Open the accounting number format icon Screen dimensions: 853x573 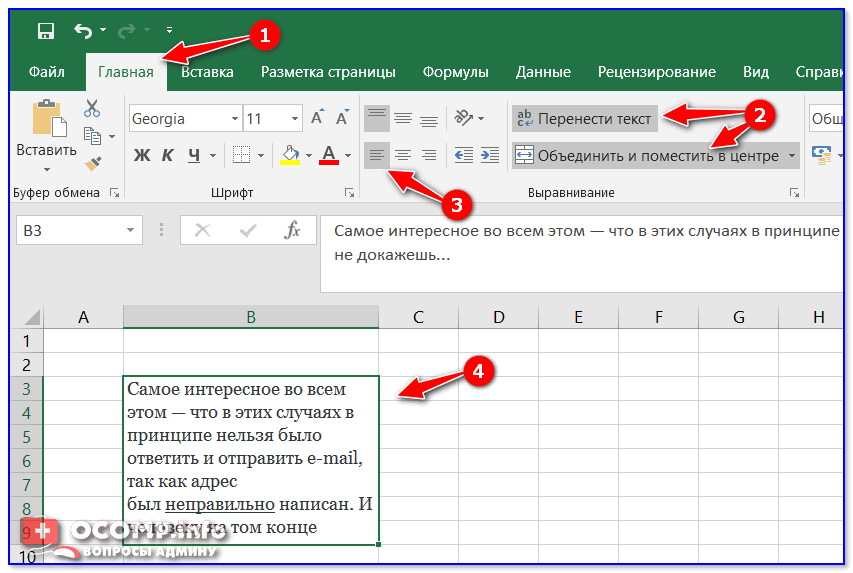821,155
